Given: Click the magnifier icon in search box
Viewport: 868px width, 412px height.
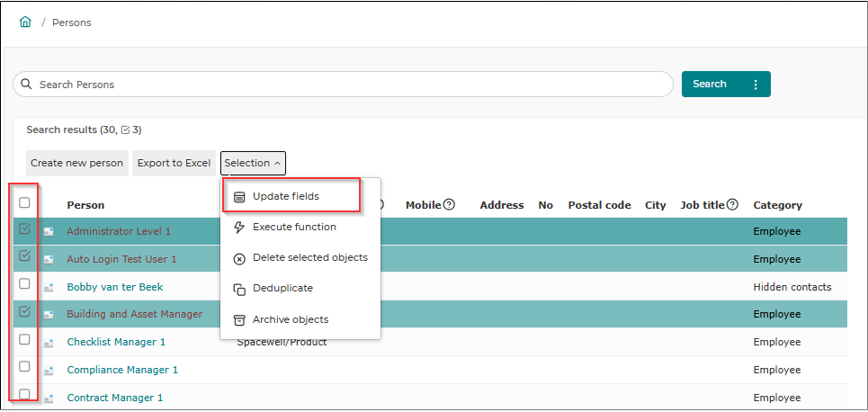Looking at the screenshot, I should pos(25,85).
